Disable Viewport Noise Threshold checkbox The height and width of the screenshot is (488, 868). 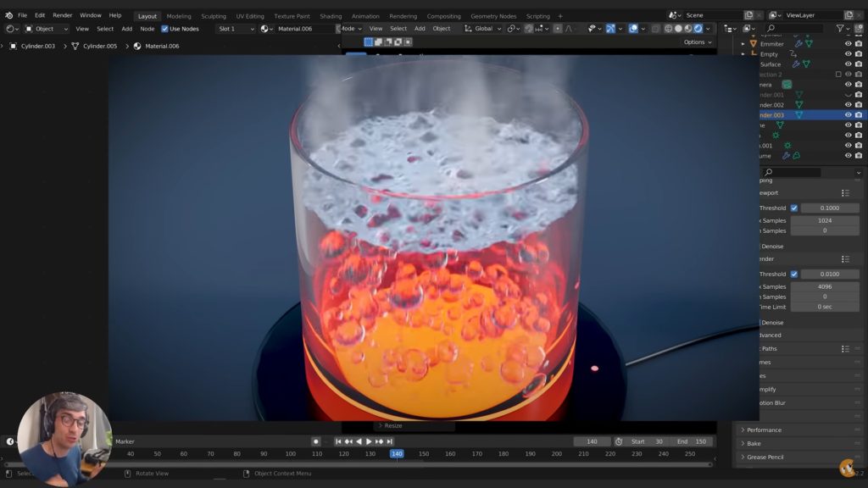point(794,208)
